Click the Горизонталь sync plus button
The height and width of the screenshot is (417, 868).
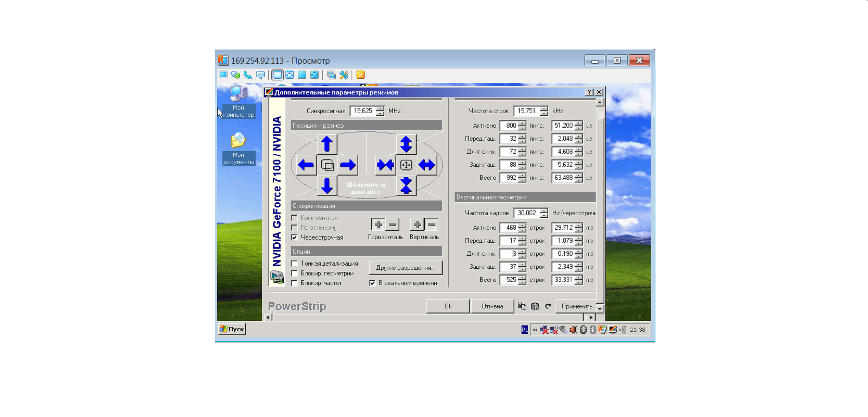point(378,224)
